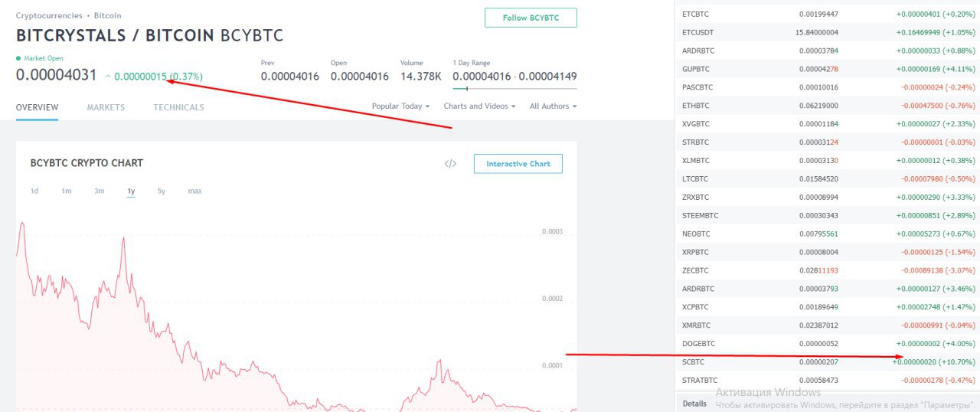The image size is (980, 412).
Task: Expand the Charts and Videos dropdown
Action: pyautogui.click(x=479, y=106)
